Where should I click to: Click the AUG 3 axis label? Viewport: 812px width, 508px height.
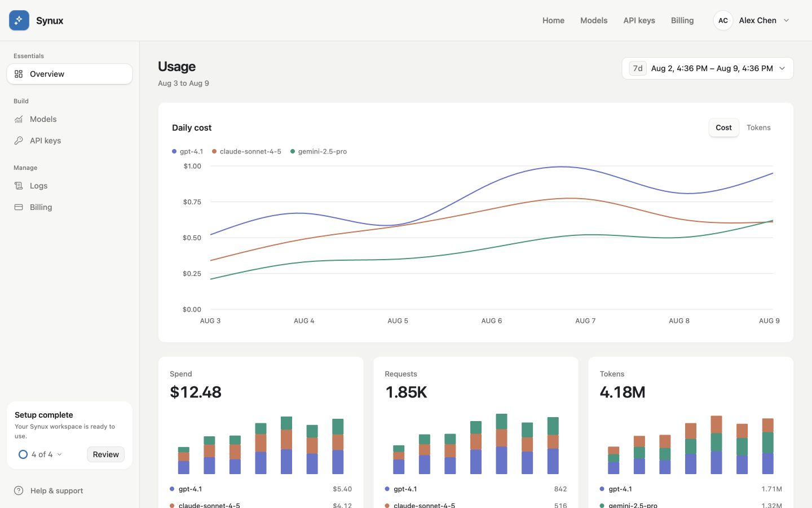210,321
